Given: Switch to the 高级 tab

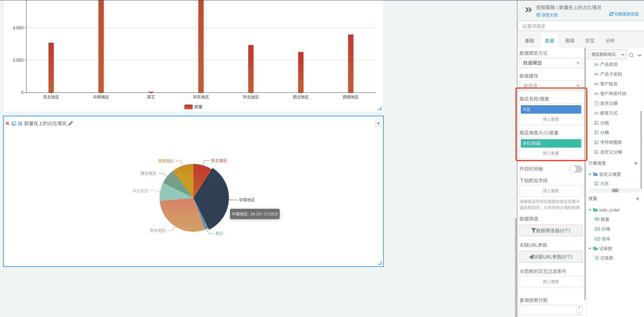Looking at the screenshot, I should tap(569, 41).
